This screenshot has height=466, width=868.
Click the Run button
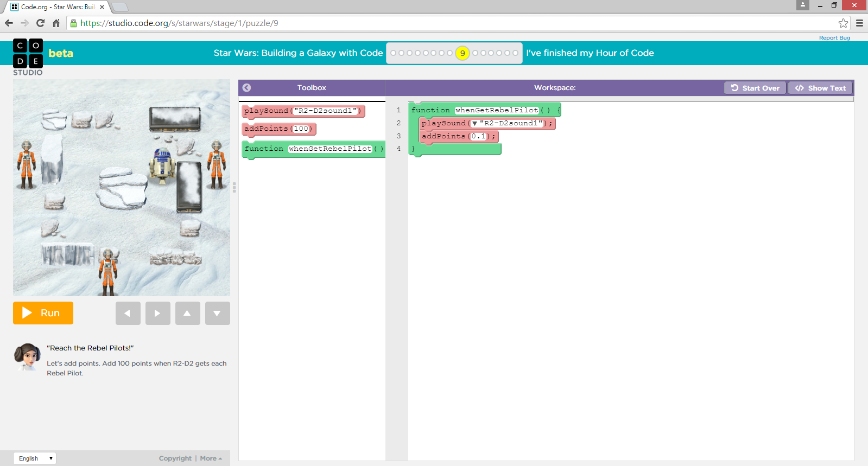43,313
